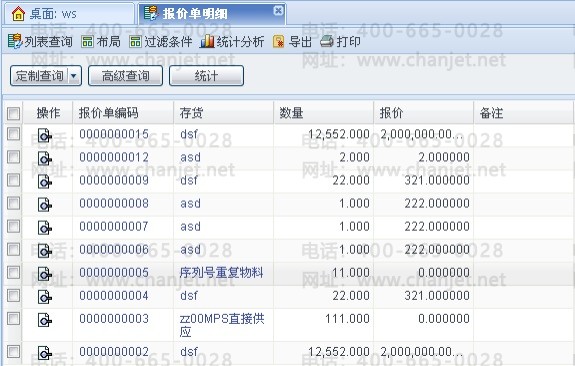Click the 备注 column header
Viewport: 575px width, 366px height.
coord(523,113)
